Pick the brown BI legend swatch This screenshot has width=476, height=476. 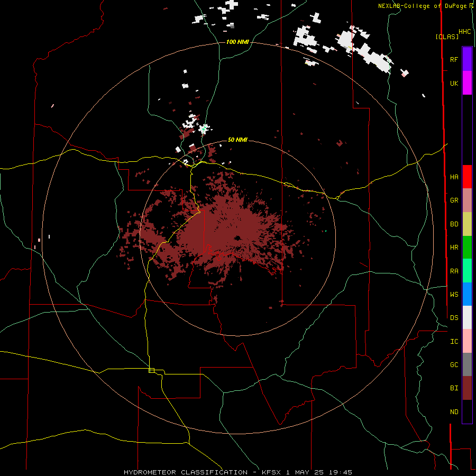[x=467, y=388]
